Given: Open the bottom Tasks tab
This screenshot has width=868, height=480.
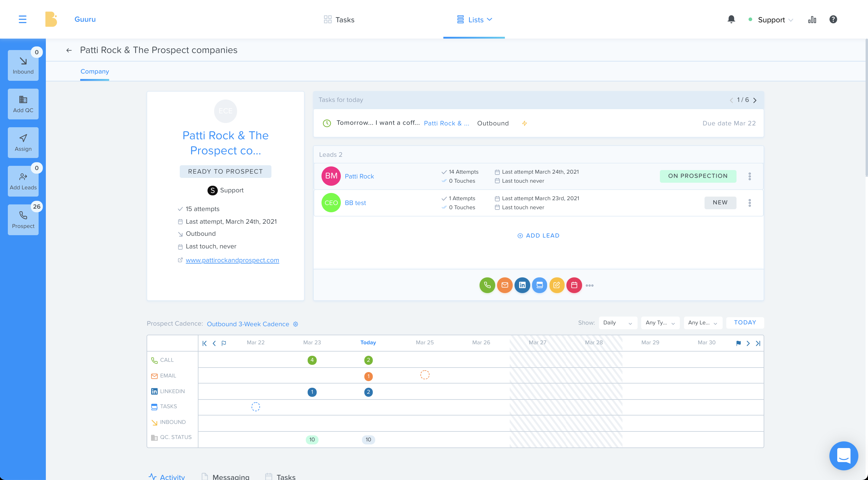Looking at the screenshot, I should [x=280, y=476].
